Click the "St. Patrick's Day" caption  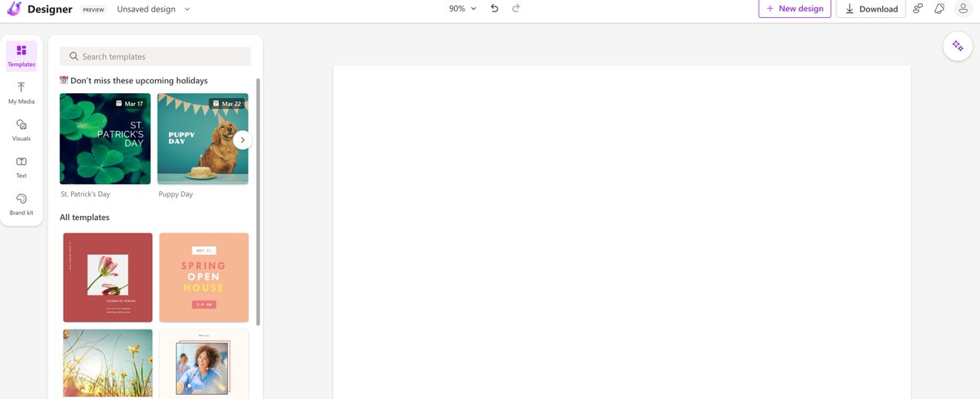(x=85, y=195)
